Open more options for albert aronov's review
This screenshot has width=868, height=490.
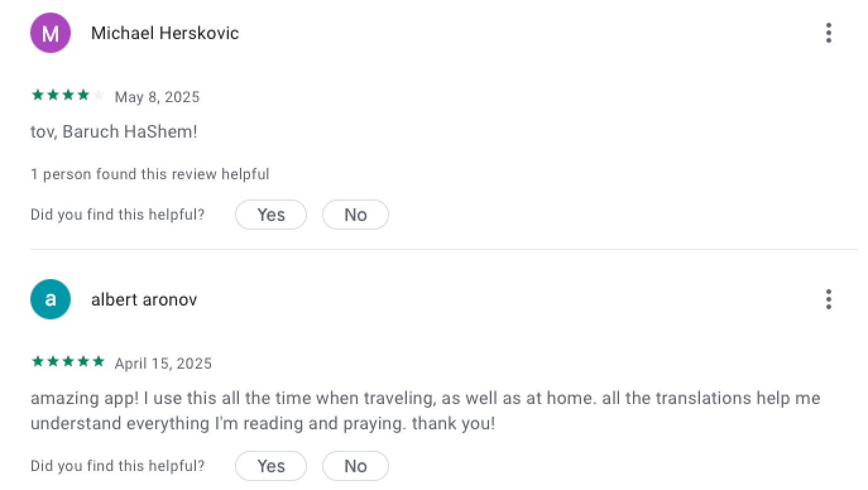(x=828, y=299)
